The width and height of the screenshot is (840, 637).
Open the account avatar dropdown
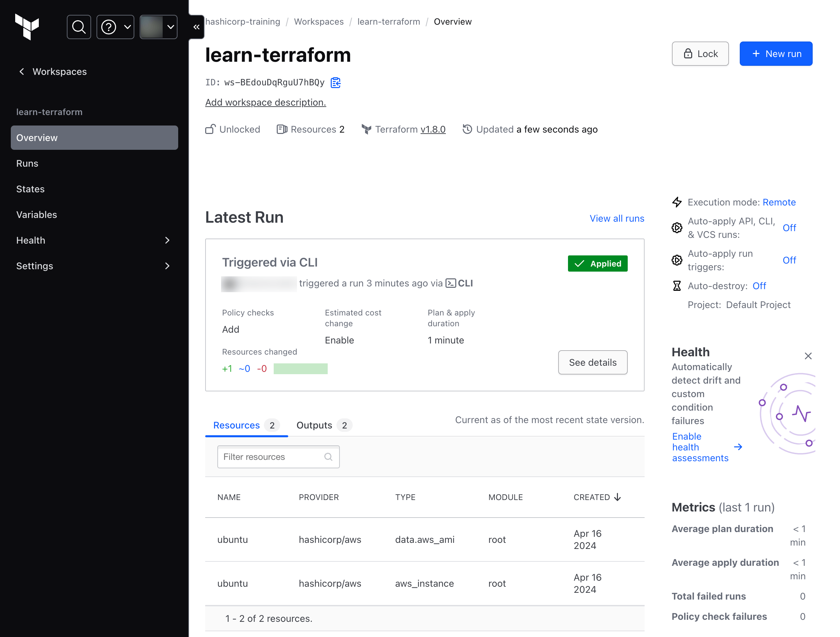[x=158, y=27]
